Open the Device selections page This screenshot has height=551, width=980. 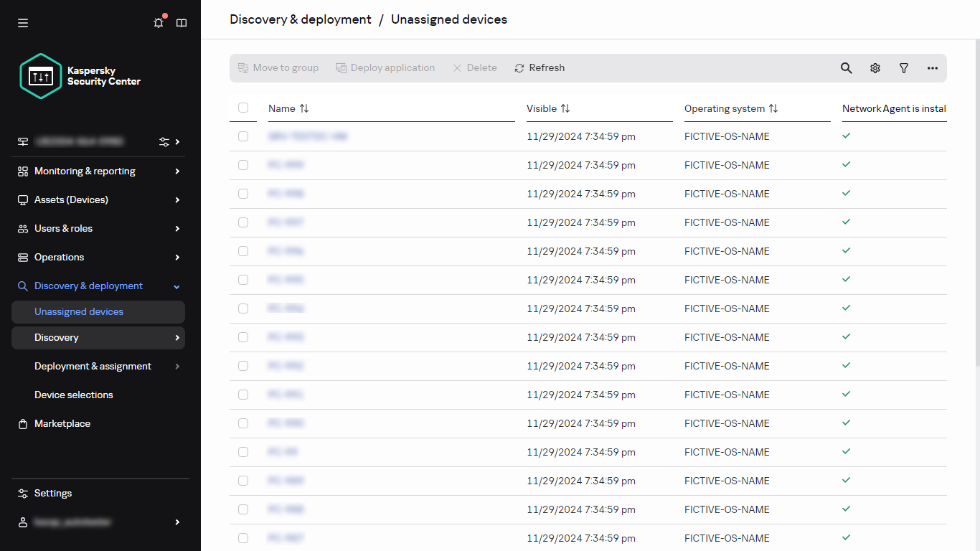point(73,395)
